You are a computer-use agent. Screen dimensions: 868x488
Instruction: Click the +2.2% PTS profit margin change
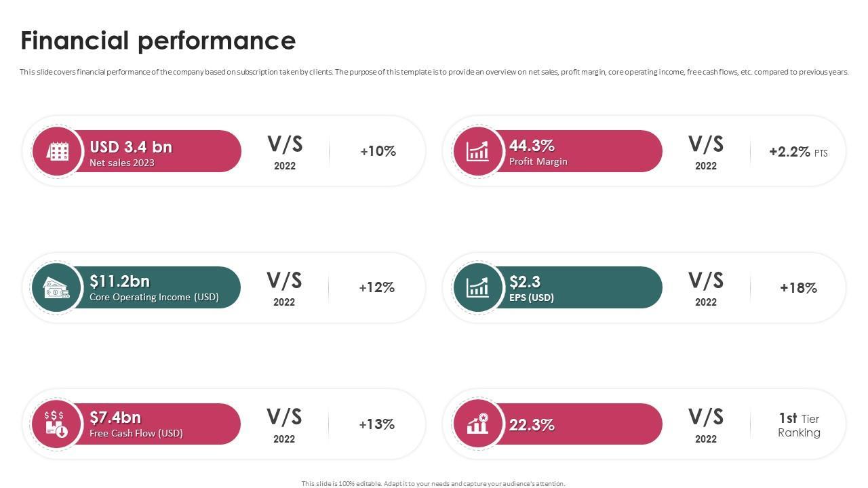click(x=797, y=152)
